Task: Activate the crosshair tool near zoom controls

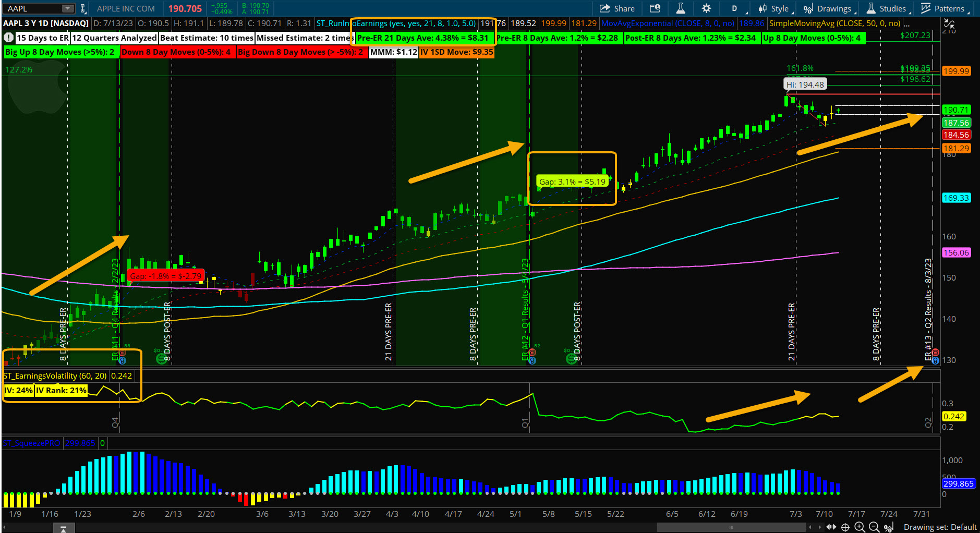Action: click(x=845, y=527)
